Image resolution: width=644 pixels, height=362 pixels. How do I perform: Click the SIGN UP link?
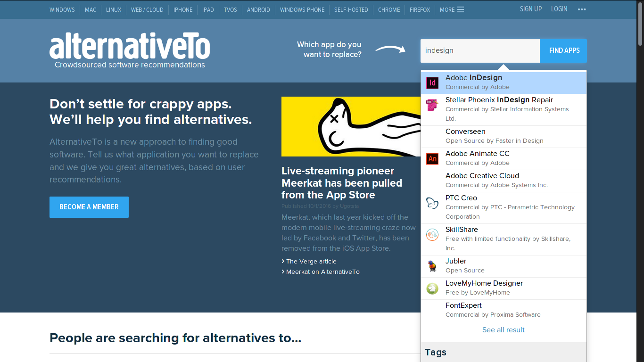(x=531, y=9)
